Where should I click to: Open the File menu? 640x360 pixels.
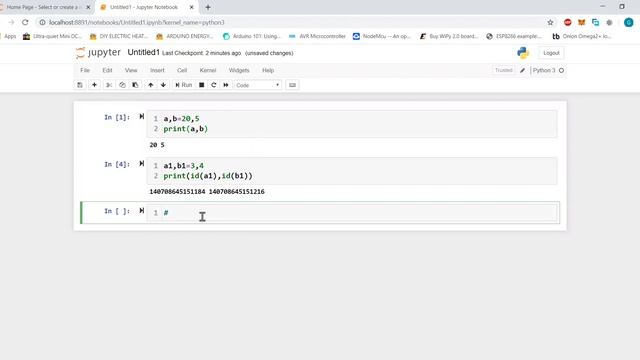[85, 70]
